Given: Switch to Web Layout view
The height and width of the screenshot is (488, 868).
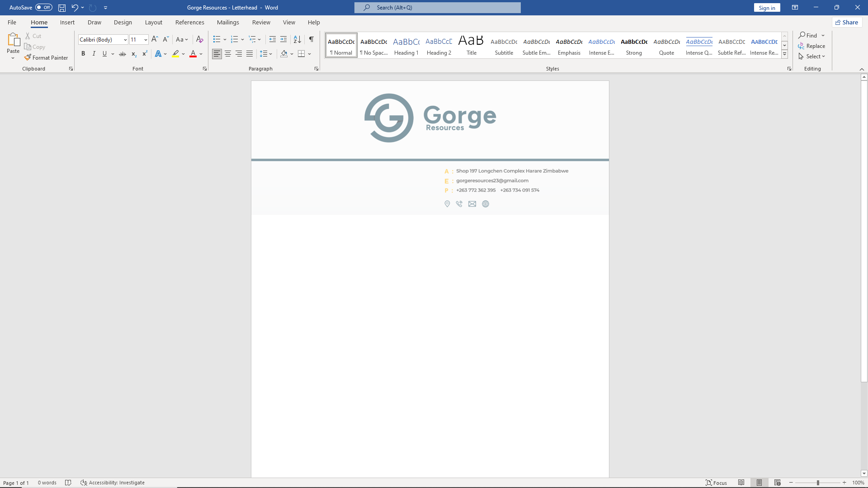Looking at the screenshot, I should (777, 483).
